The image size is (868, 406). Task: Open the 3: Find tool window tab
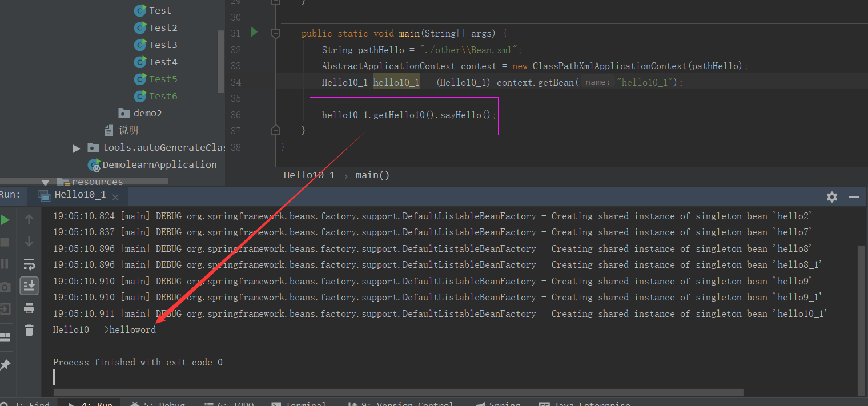tap(26, 403)
